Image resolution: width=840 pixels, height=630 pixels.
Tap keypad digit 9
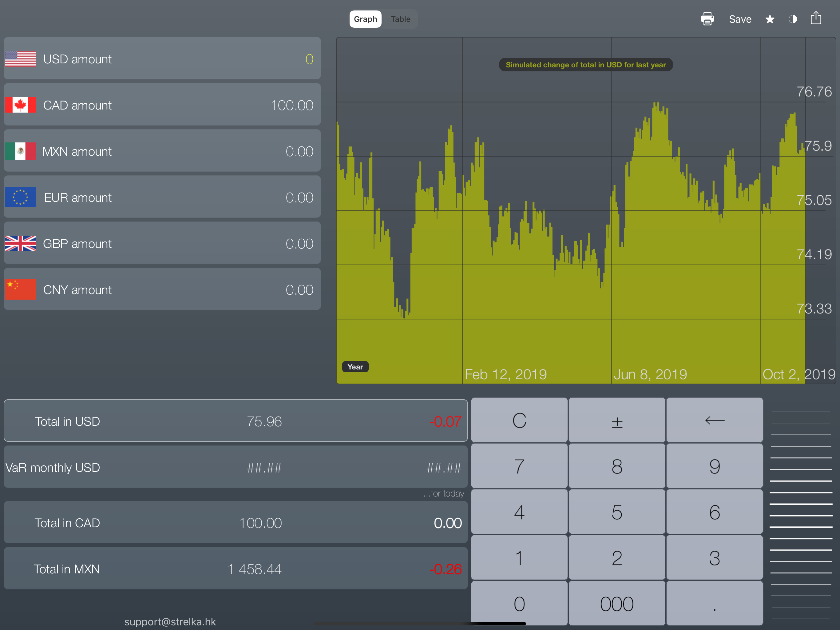[714, 466]
